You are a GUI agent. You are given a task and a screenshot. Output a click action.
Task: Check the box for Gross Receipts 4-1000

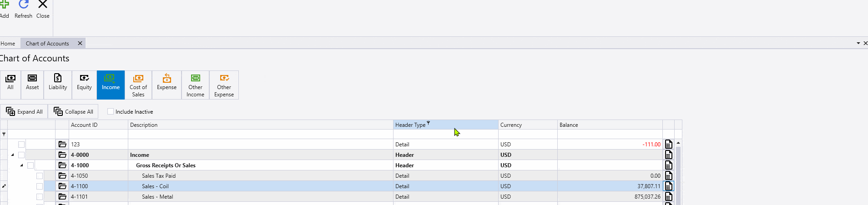(30, 165)
